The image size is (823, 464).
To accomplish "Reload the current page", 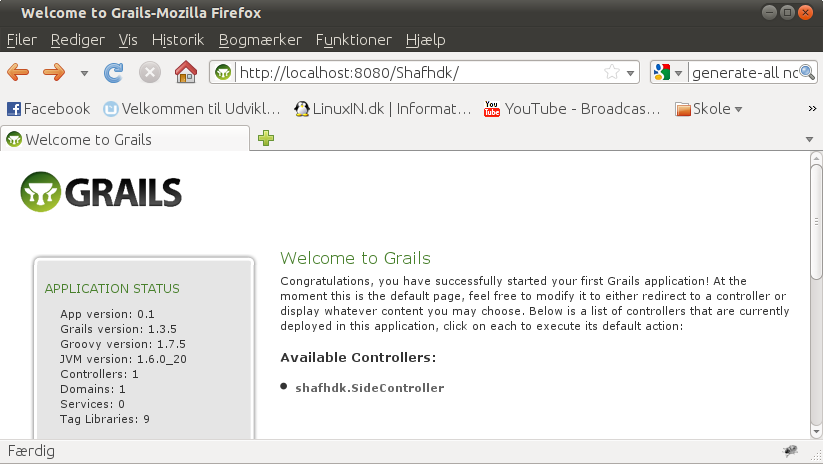I will click(x=113, y=72).
